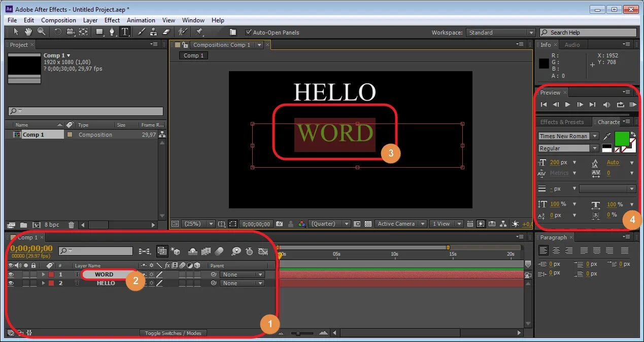This screenshot has width=644, height=342.
Task: Select the Rotation tool
Action: coord(57,32)
